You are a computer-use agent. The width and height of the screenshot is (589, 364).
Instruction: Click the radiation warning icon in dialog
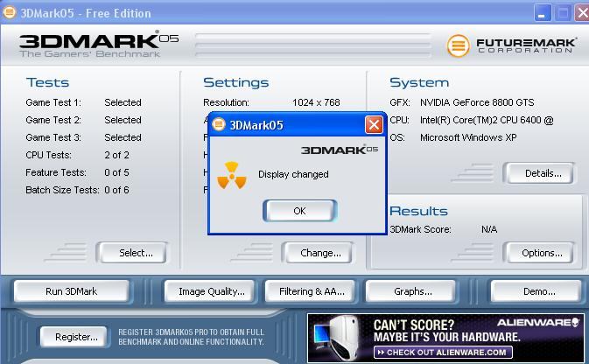click(232, 175)
